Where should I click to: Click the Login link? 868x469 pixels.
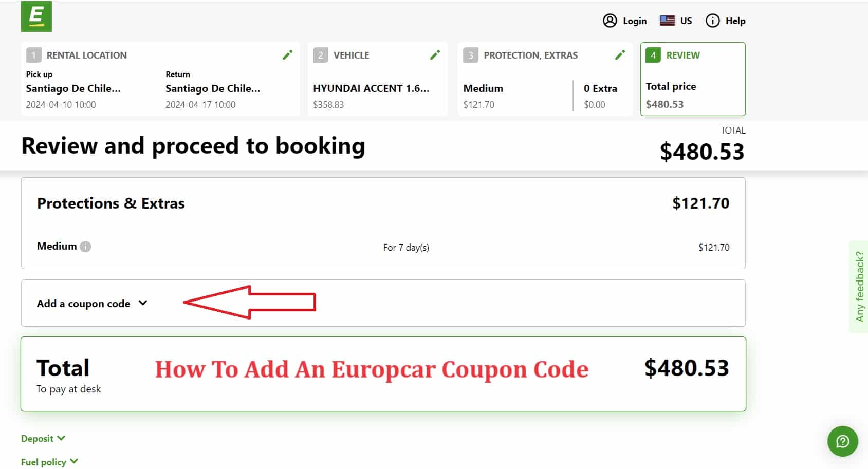[x=635, y=21]
